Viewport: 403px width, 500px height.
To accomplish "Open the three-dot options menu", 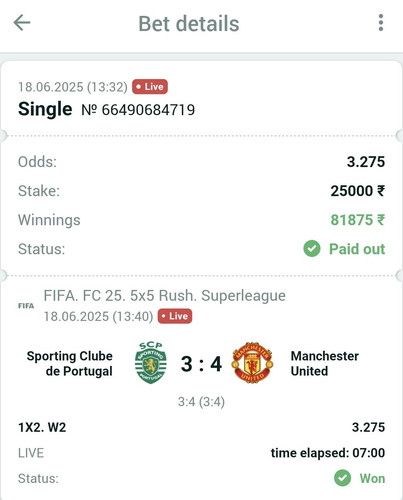I will tap(381, 23).
